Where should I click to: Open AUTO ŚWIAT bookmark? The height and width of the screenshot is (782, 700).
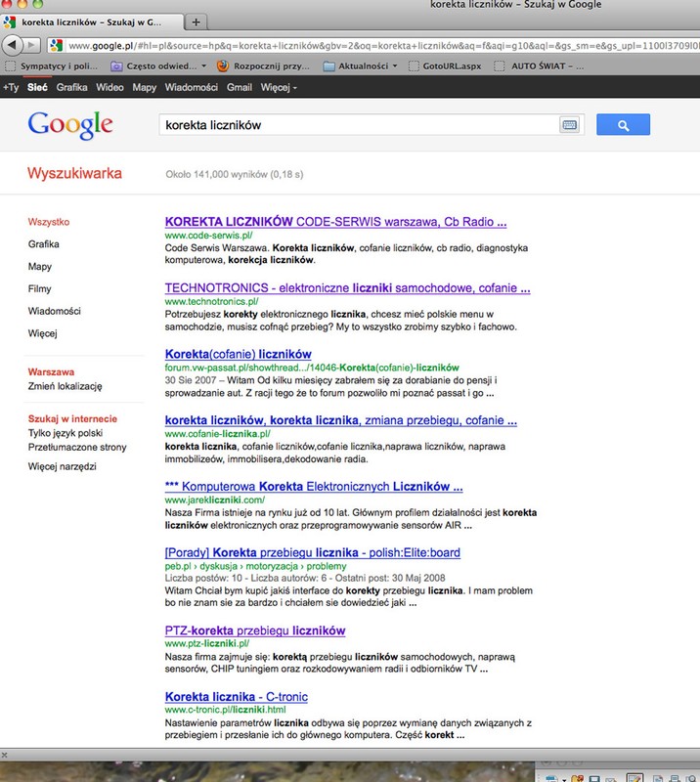click(539, 65)
